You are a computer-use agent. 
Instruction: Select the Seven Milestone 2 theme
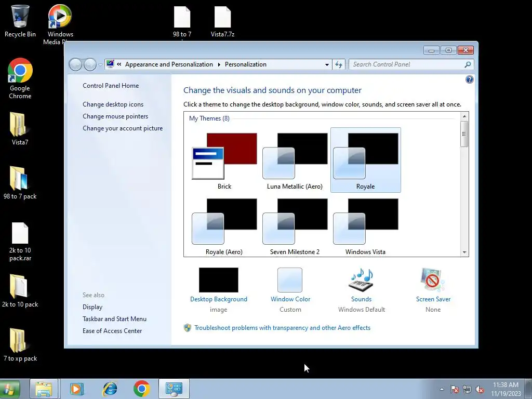[x=295, y=226]
